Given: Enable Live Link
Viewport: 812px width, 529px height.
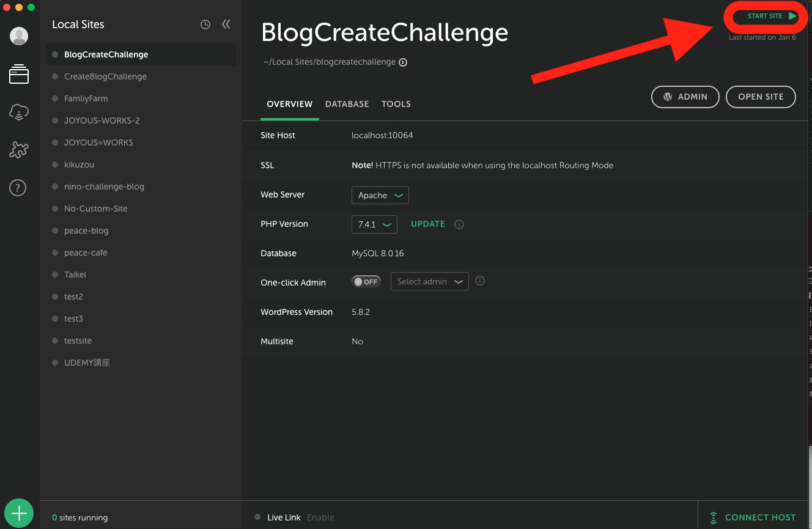Looking at the screenshot, I should (x=320, y=517).
